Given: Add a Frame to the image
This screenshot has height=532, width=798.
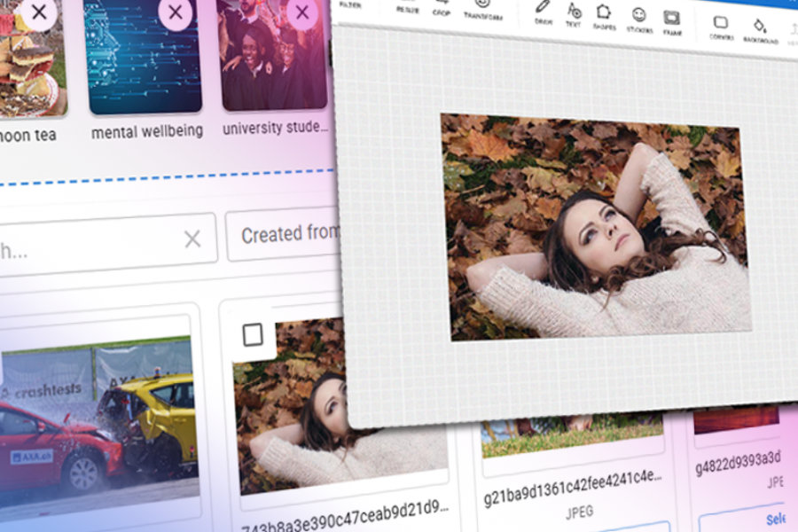Looking at the screenshot, I should pos(672,23).
